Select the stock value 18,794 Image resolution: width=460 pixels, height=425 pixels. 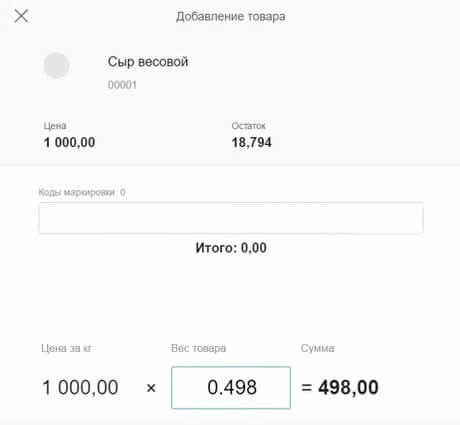point(252,143)
